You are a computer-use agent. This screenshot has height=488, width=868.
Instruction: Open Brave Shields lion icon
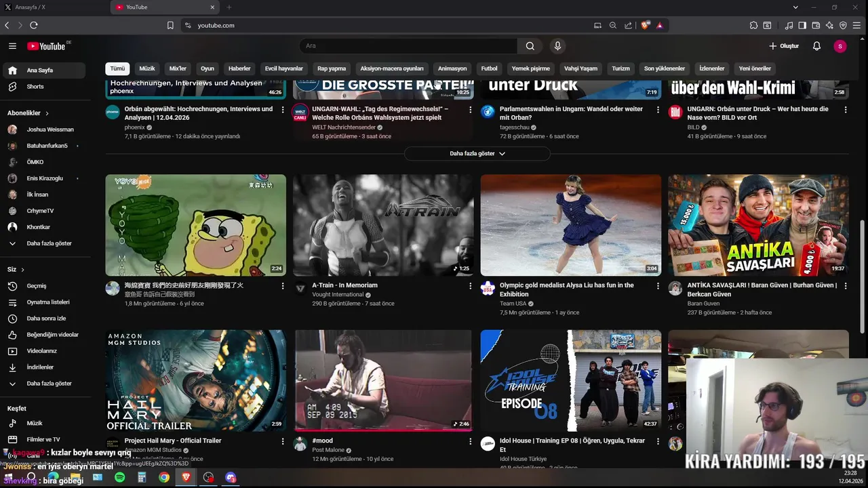point(646,25)
